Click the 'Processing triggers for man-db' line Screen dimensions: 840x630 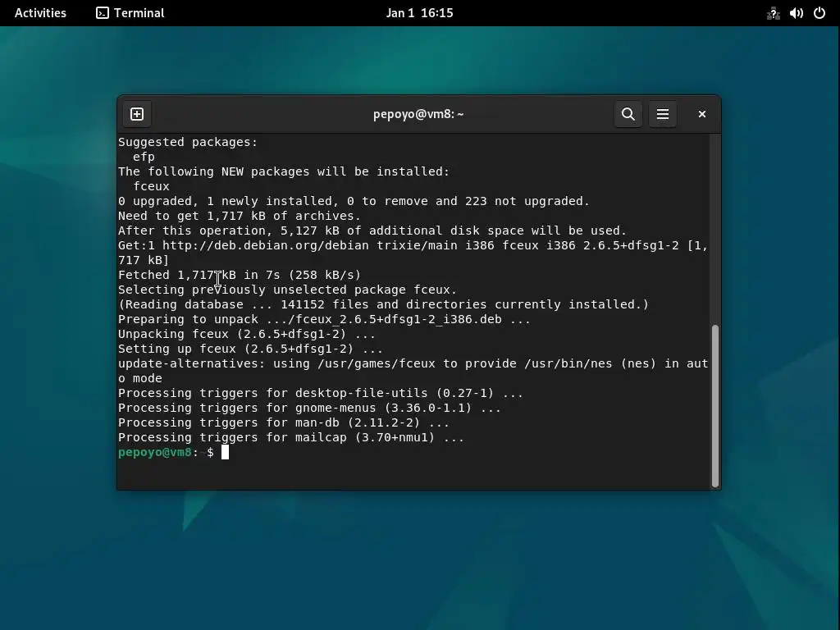pos(283,422)
